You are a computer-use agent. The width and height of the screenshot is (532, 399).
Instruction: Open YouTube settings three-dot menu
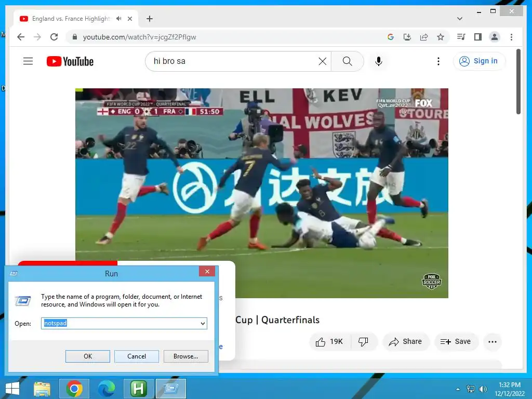tap(438, 61)
